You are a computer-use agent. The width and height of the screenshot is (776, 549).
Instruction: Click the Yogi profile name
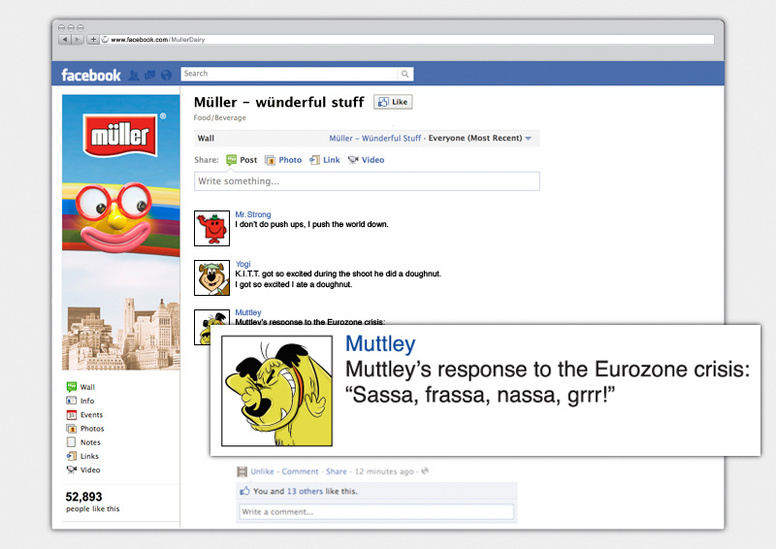(x=243, y=264)
